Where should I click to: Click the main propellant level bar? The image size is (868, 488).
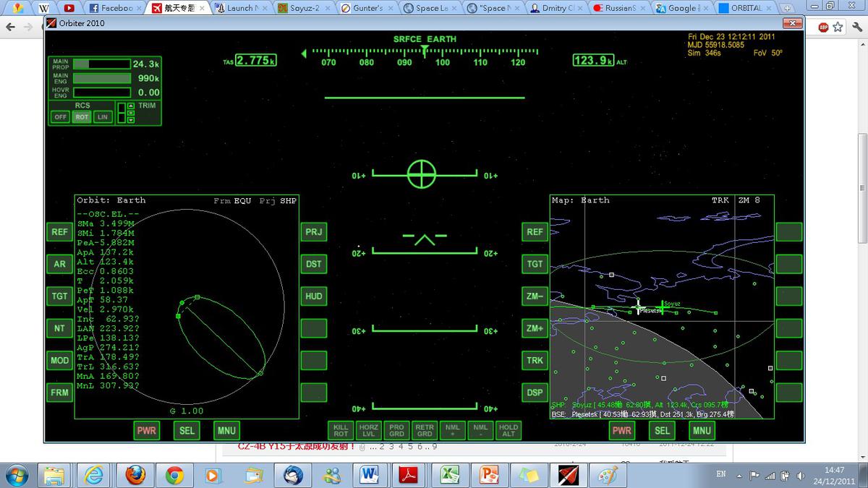tap(101, 64)
